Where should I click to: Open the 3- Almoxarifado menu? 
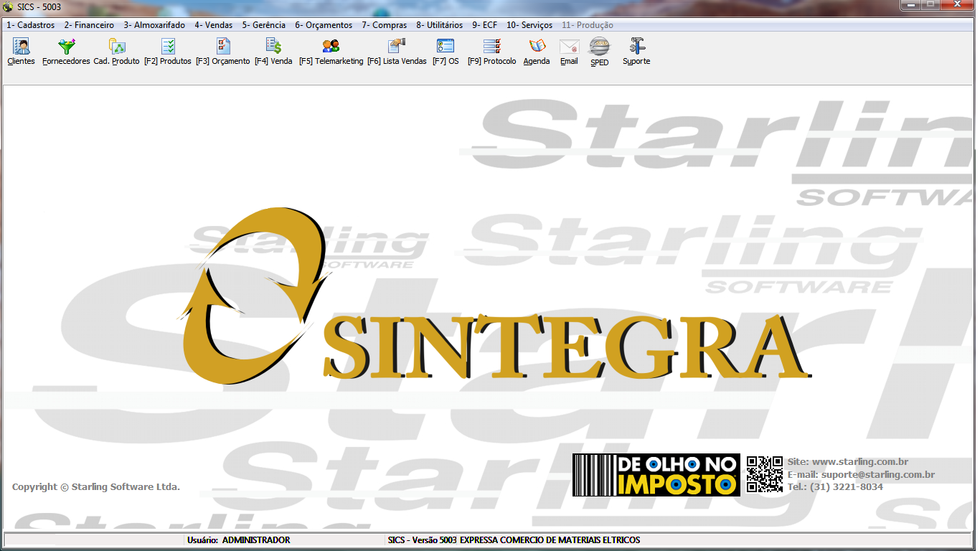point(154,25)
